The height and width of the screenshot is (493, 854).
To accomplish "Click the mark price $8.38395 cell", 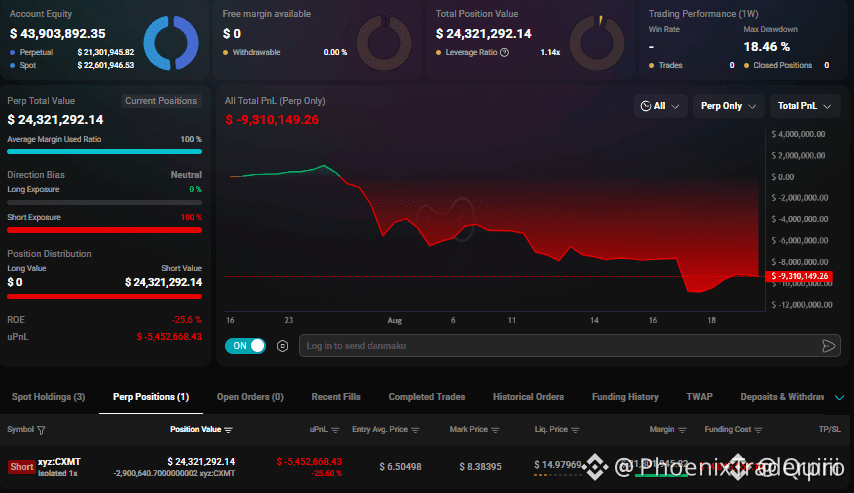I will 480,467.
